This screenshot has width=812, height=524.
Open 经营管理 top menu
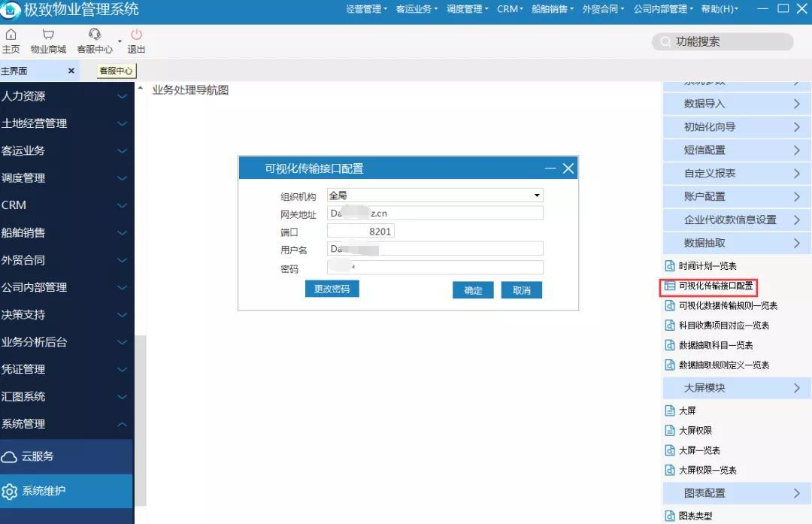point(367,9)
